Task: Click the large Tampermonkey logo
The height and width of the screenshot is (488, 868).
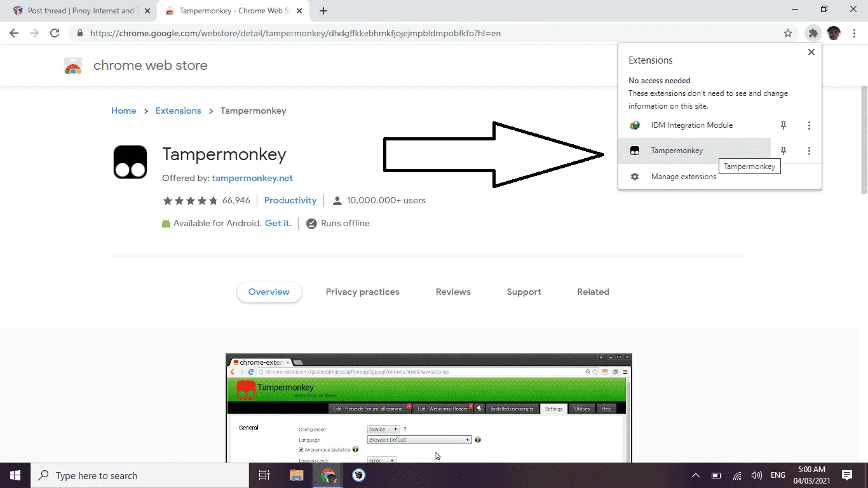Action: point(130,161)
